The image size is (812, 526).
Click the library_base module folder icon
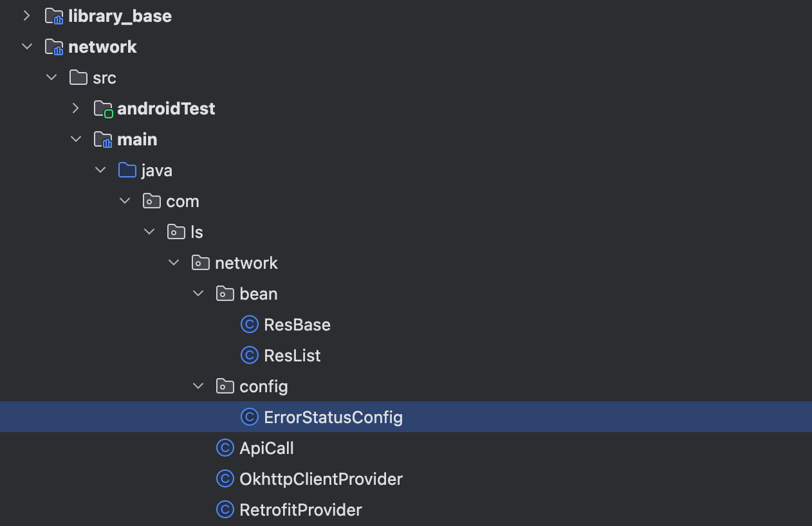(x=54, y=16)
